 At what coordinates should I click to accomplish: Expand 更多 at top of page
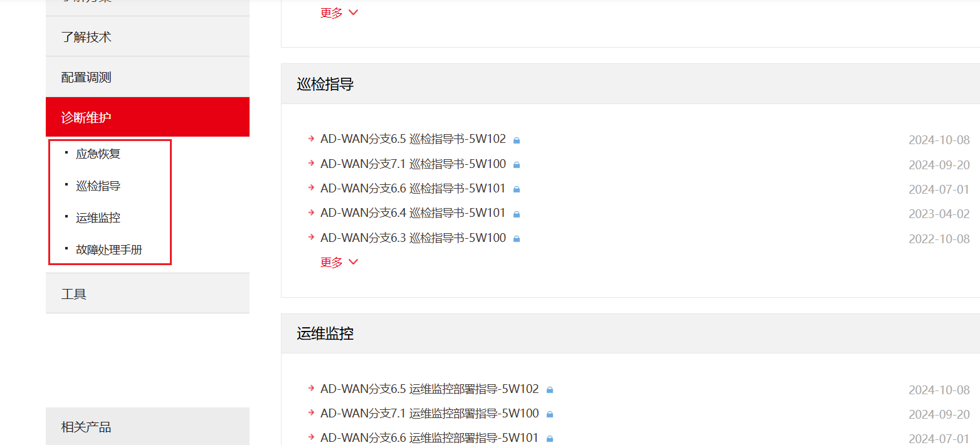tap(339, 13)
